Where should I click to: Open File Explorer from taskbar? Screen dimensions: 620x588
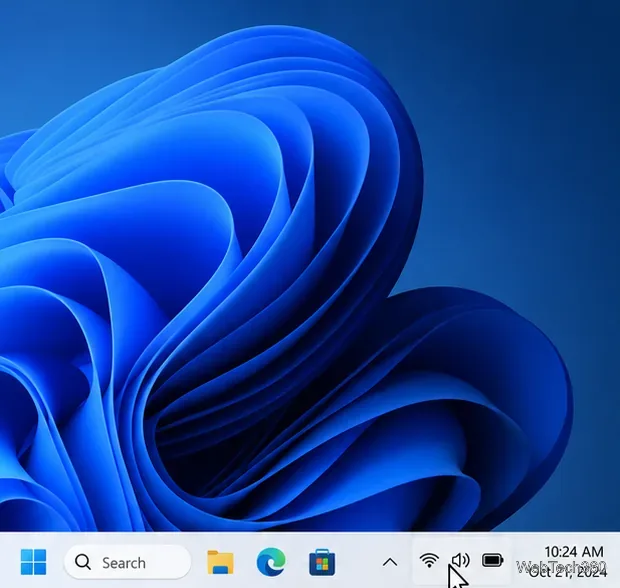click(x=220, y=562)
